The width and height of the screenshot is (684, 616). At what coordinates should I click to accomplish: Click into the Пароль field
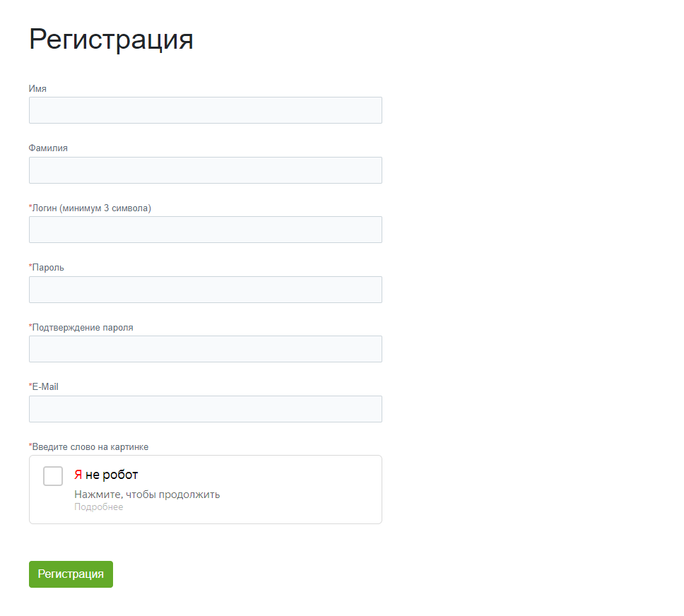pyautogui.click(x=205, y=290)
